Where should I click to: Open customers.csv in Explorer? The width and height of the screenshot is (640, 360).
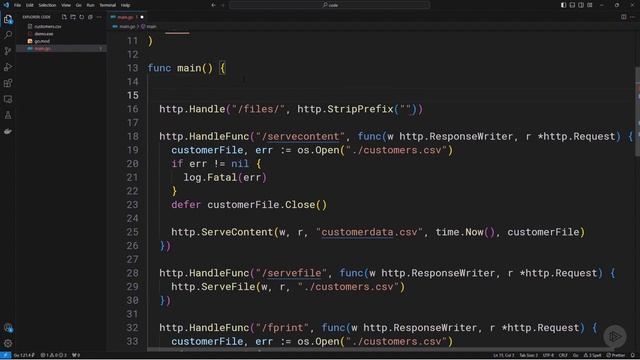click(48, 27)
